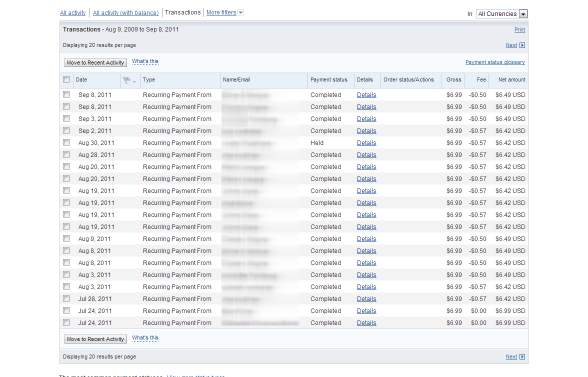This screenshot has height=377, width=588.
Task: Go to next page using bottom Next link
Action: tap(511, 356)
